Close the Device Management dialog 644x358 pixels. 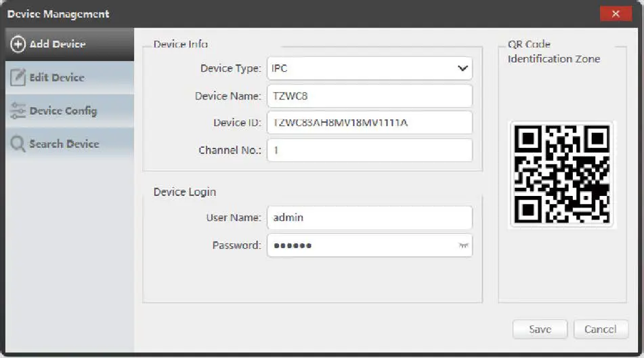click(616, 14)
